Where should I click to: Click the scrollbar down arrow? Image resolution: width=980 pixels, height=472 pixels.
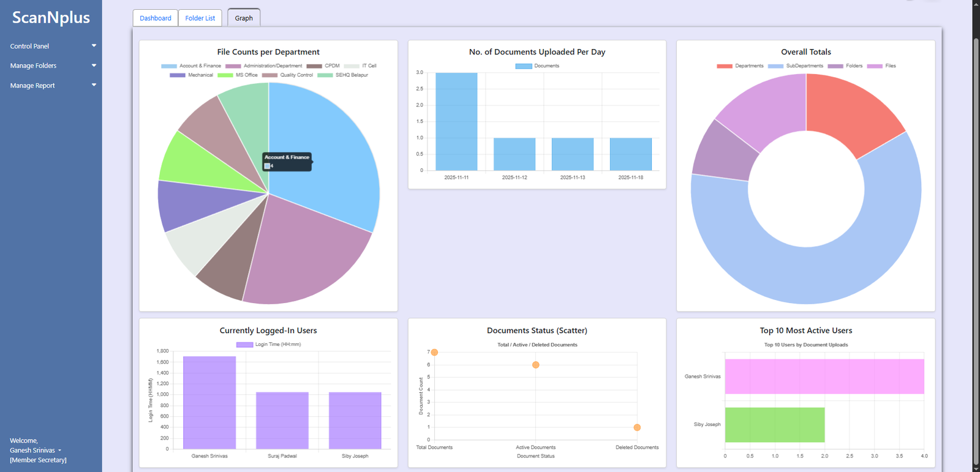(976, 468)
